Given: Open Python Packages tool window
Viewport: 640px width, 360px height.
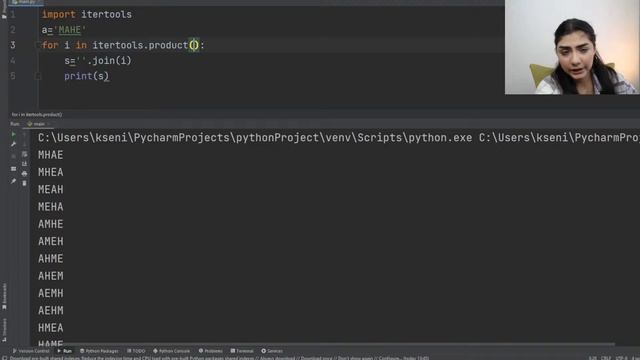Looking at the screenshot, I should click(99, 351).
